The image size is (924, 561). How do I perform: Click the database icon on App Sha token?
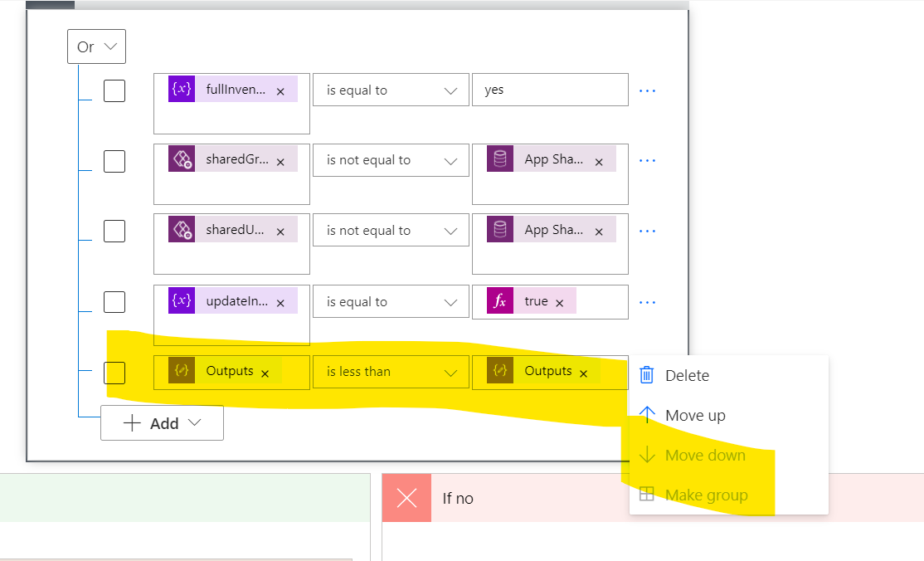(499, 159)
